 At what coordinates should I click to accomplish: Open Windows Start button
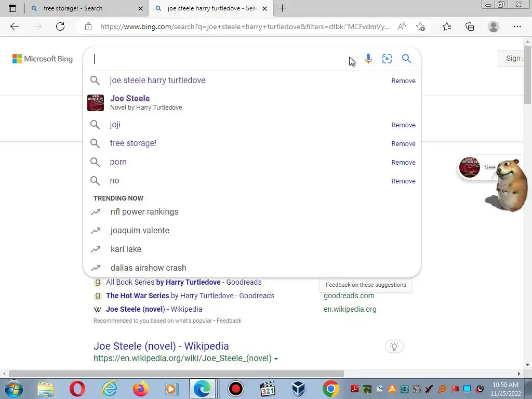pyautogui.click(x=14, y=389)
